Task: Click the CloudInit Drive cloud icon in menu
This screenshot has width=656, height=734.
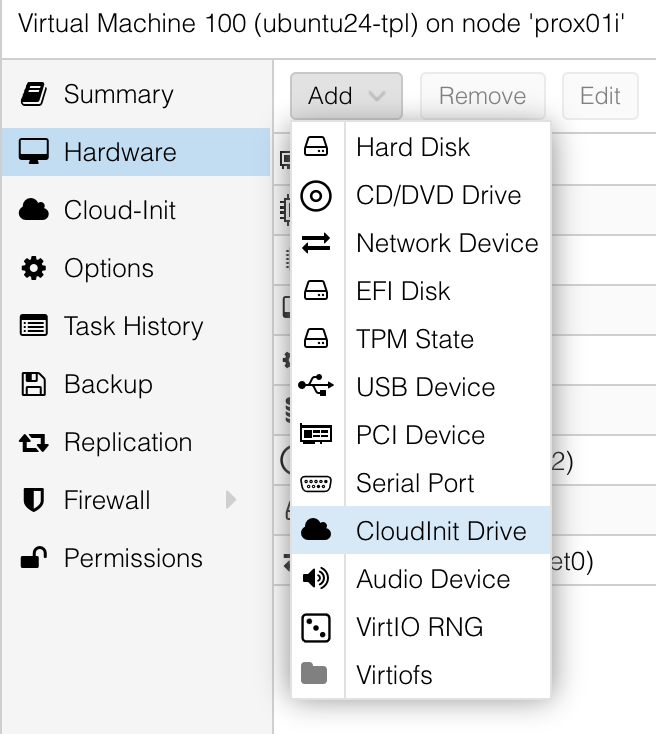Action: click(x=316, y=530)
